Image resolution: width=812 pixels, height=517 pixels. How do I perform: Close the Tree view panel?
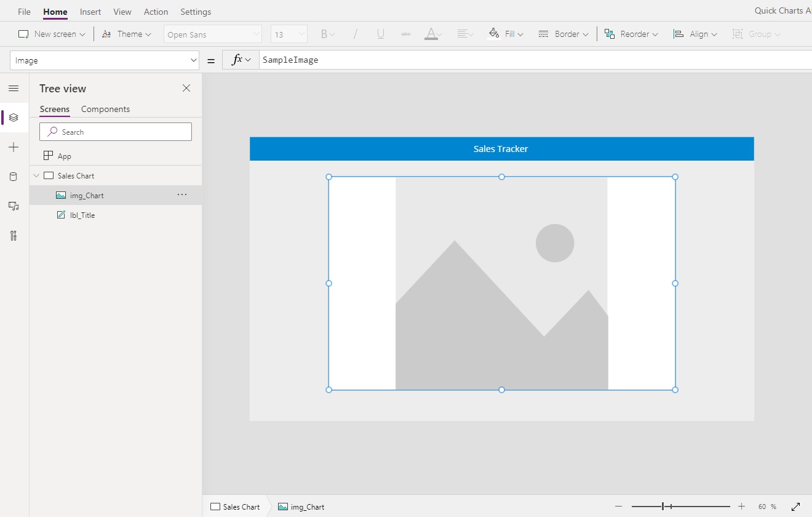(186, 89)
